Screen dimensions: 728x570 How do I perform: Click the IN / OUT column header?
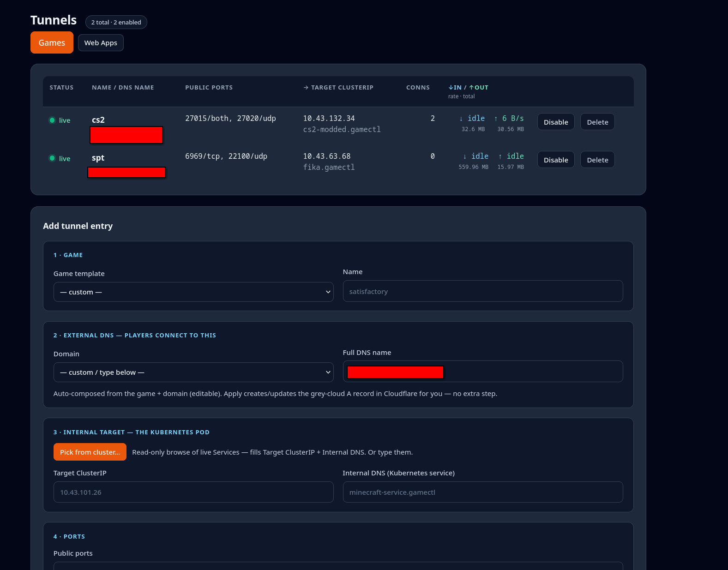(468, 87)
